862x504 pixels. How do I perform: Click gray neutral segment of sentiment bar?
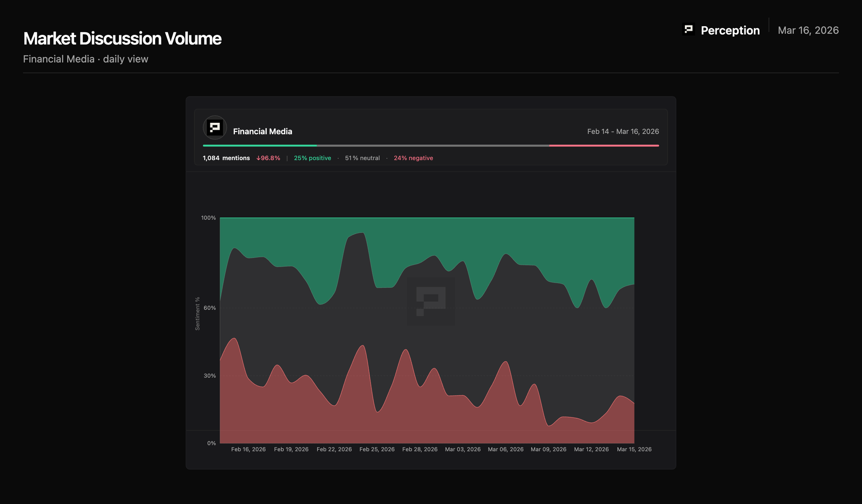[433, 146]
